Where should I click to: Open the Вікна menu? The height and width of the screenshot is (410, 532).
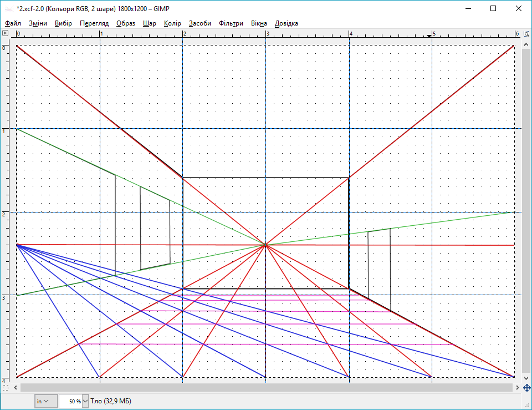pyautogui.click(x=259, y=23)
